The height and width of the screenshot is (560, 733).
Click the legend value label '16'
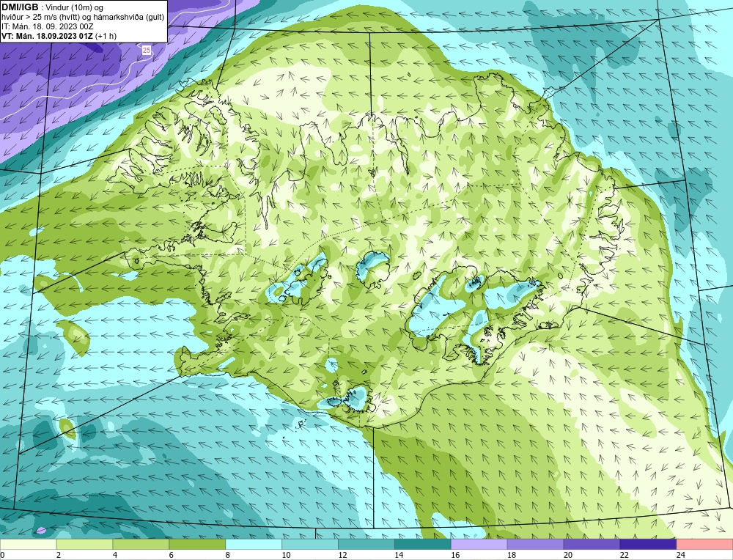[x=455, y=555]
